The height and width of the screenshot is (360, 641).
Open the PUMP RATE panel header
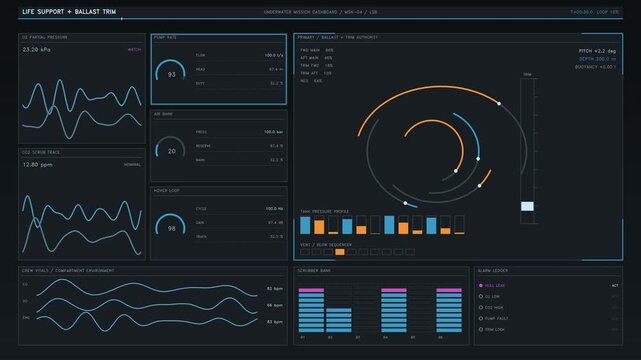pos(165,37)
